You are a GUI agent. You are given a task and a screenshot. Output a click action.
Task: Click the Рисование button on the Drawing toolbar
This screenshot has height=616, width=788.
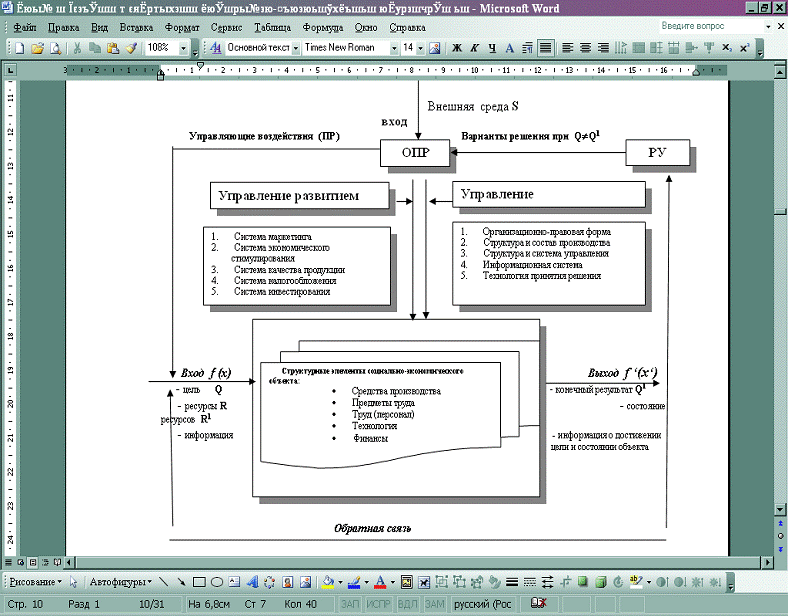(34, 582)
